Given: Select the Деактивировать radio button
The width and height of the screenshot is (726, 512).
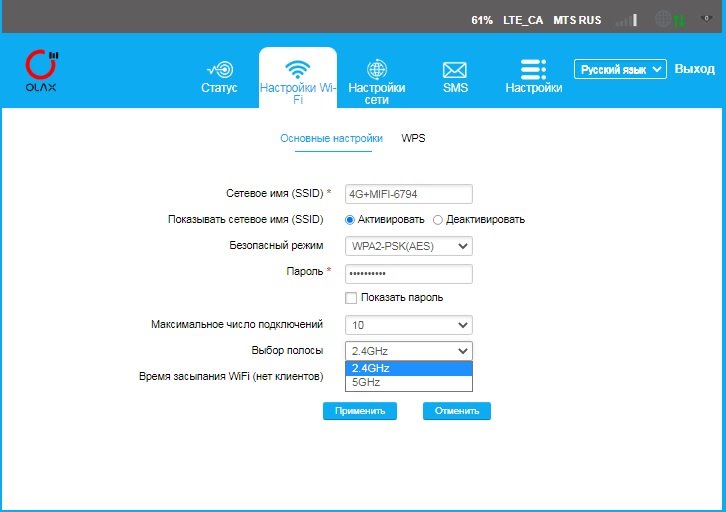Looking at the screenshot, I should click(x=437, y=220).
